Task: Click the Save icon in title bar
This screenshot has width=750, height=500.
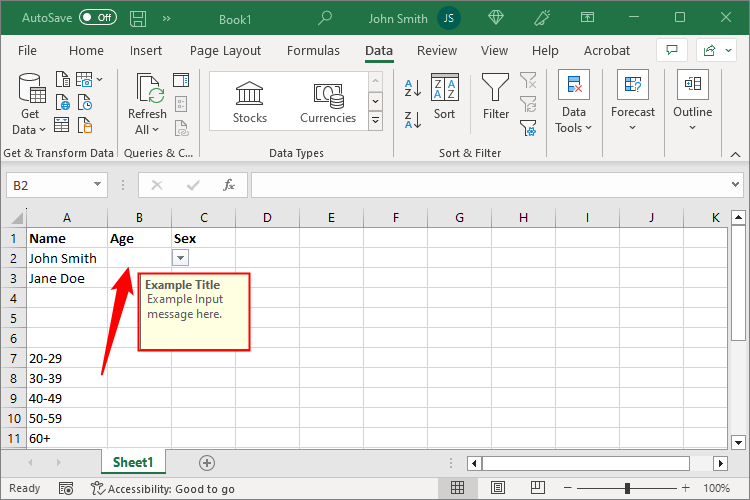Action: [137, 18]
